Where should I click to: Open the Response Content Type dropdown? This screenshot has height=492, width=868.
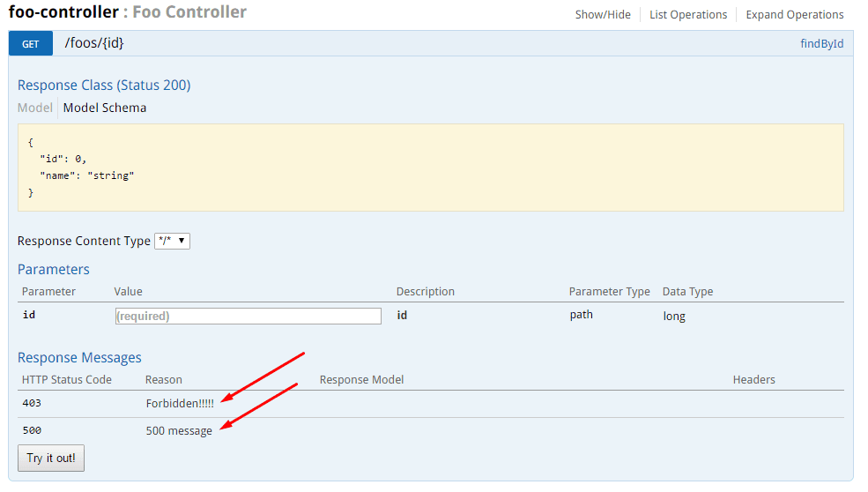[x=172, y=241]
